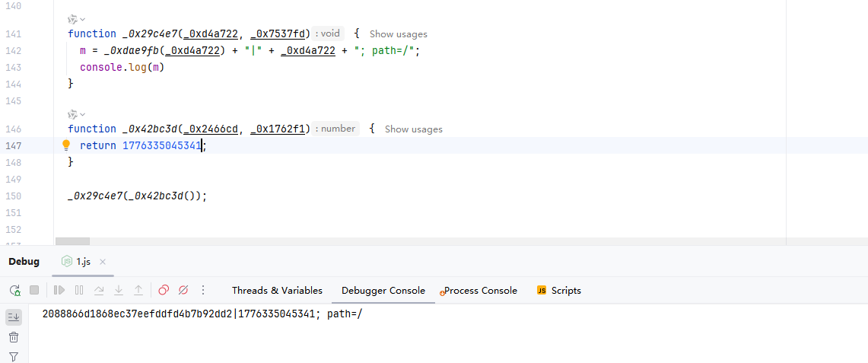Click the Debug panel title
Viewport: 868px width, 363px height.
pos(24,262)
